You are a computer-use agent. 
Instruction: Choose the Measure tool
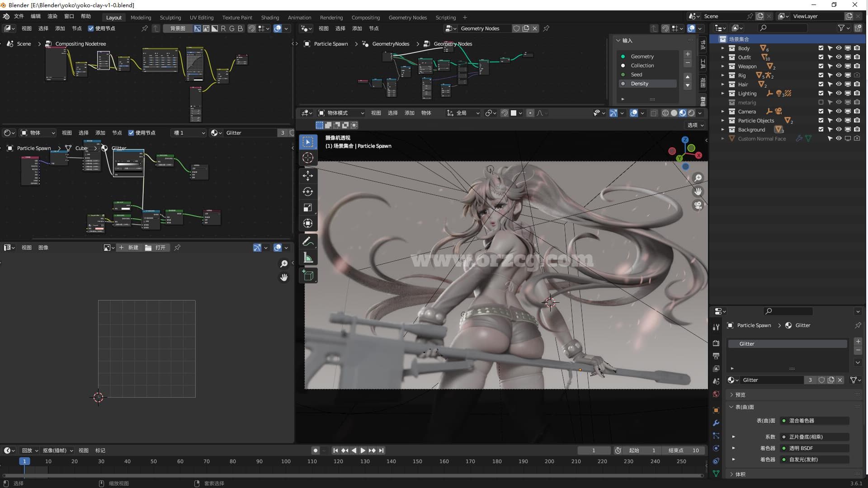[308, 258]
